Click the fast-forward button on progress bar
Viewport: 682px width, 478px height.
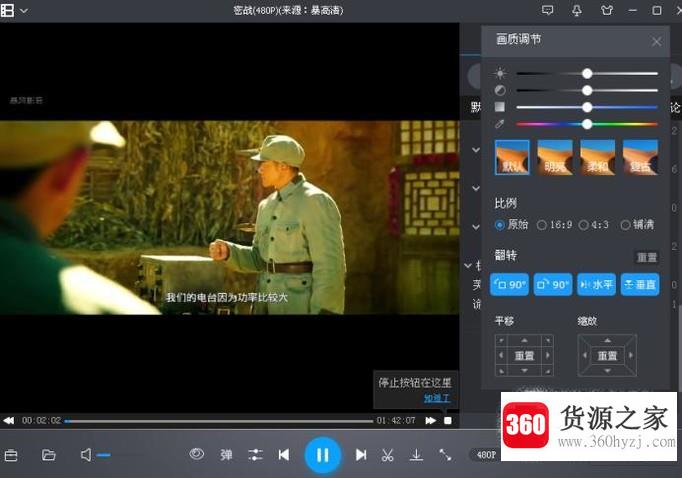tap(431, 421)
